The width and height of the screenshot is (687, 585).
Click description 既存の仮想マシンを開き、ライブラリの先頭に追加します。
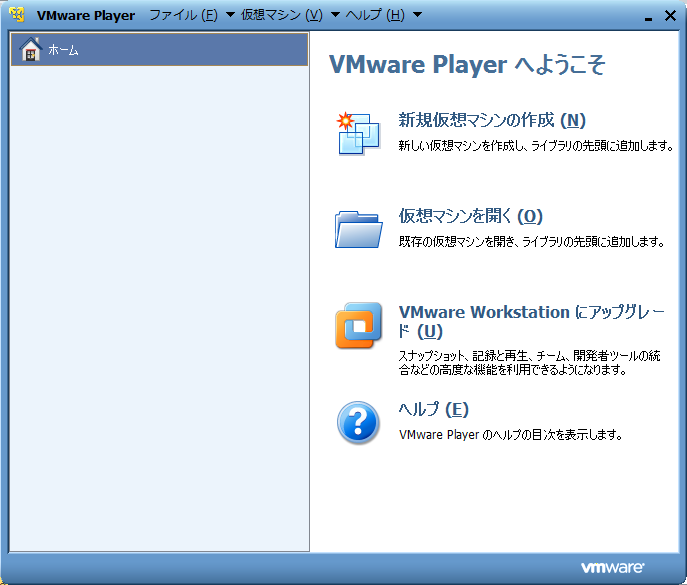[532, 241]
